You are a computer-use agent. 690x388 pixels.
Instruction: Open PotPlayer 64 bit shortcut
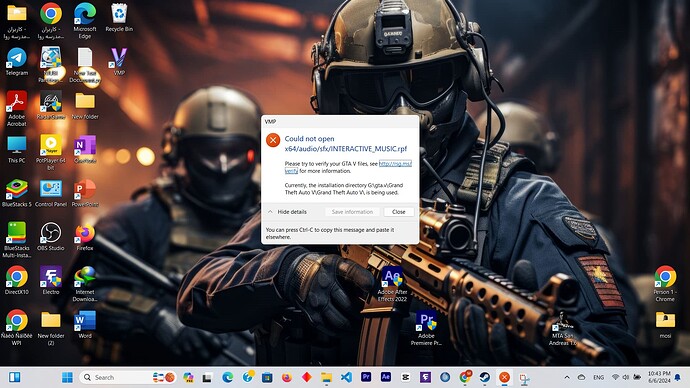point(51,153)
